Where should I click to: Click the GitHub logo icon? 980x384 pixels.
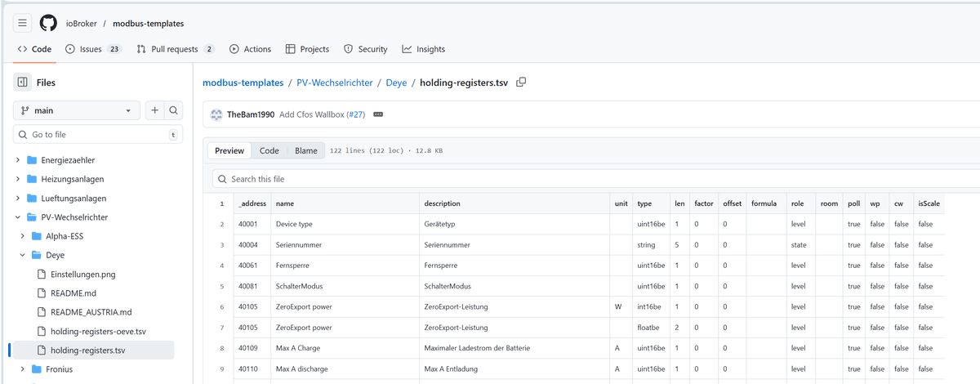tap(48, 23)
